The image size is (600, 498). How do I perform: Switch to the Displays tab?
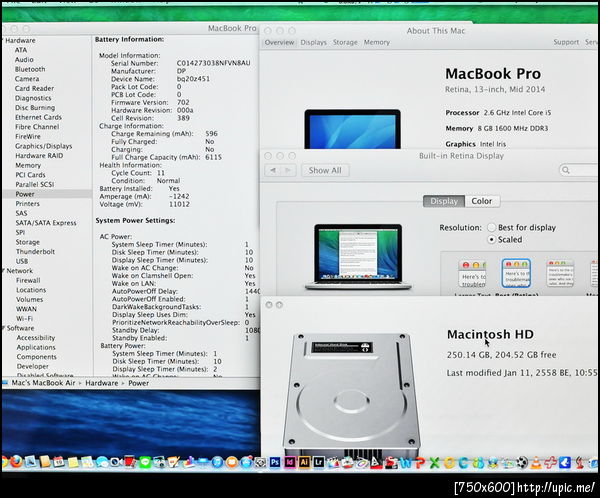[x=313, y=42]
